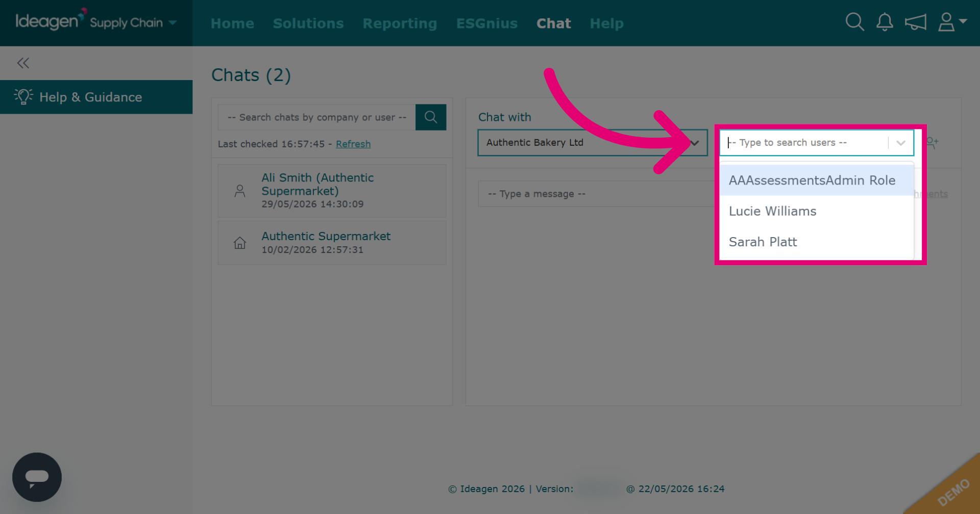This screenshot has width=980, height=514.
Task: Click the house icon beside Authentic Supermarket
Action: click(x=239, y=243)
